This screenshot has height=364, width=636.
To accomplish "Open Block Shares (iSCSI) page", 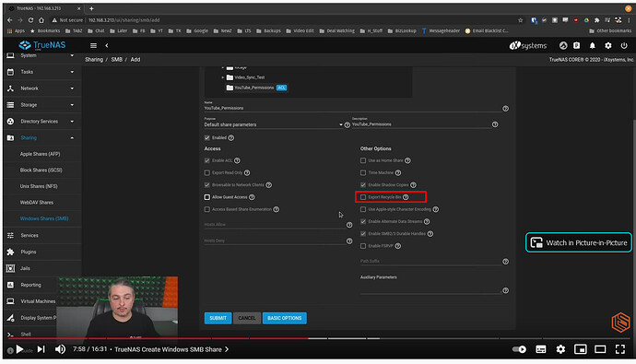I will [x=41, y=170].
